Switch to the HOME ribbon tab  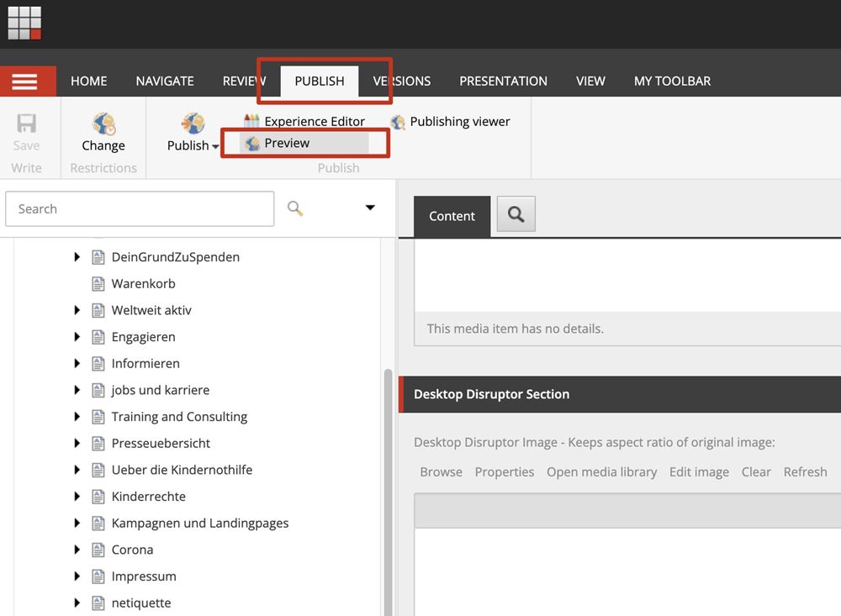pyautogui.click(x=88, y=82)
